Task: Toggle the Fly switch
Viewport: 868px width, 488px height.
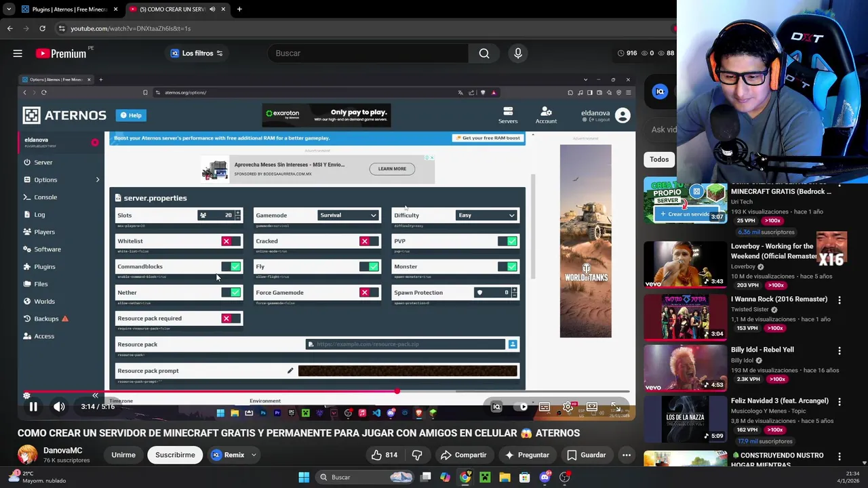Action: pos(369,267)
